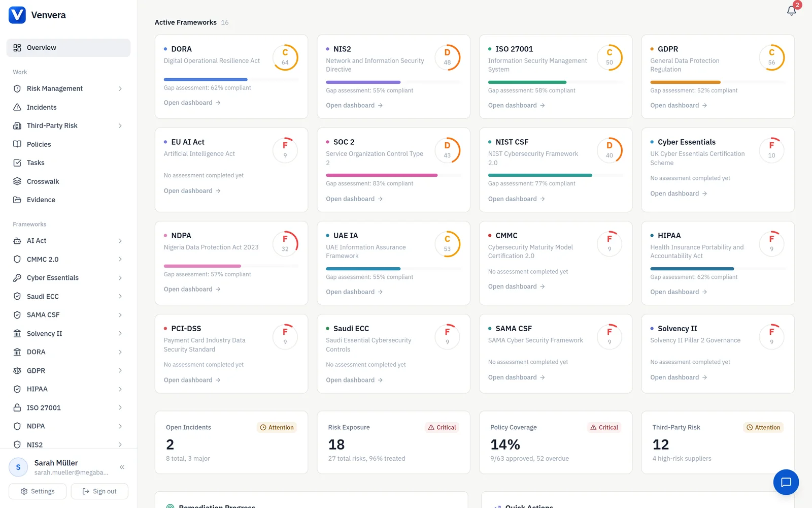Click the Active Frameworks heading
Image resolution: width=812 pixels, height=508 pixels.
click(x=186, y=22)
